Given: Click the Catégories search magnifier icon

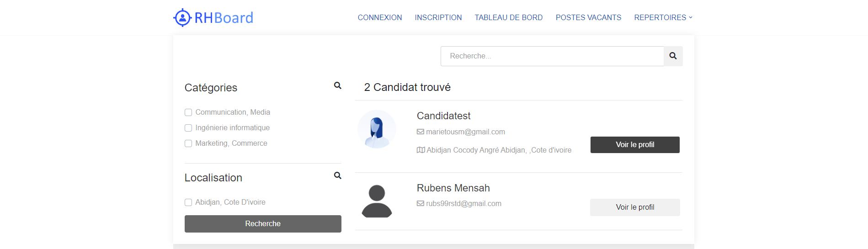Looking at the screenshot, I should click(338, 85).
